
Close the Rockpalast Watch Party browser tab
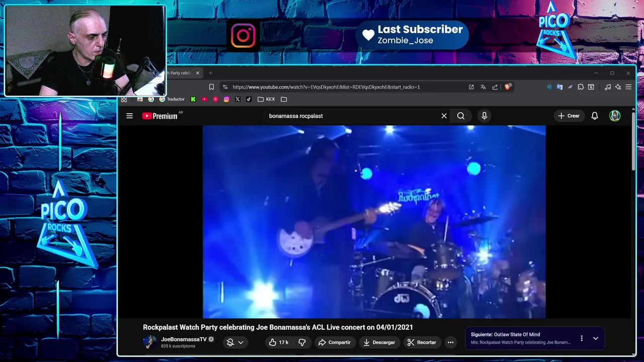point(198,73)
